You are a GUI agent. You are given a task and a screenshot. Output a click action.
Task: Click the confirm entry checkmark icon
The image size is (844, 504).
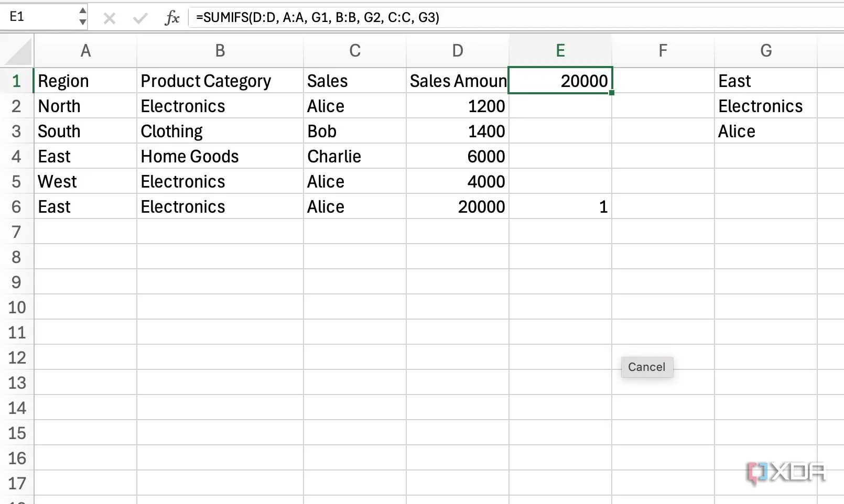point(140,18)
